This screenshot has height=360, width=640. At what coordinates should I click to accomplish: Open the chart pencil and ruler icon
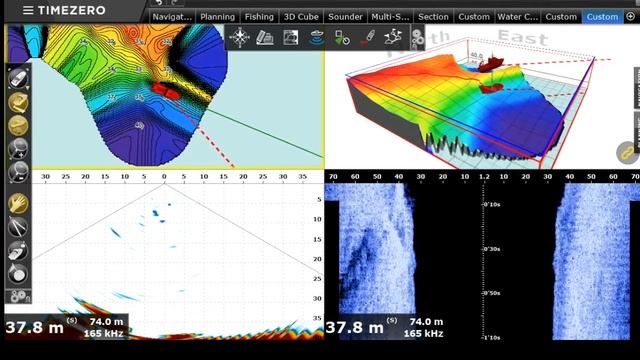click(x=265, y=38)
